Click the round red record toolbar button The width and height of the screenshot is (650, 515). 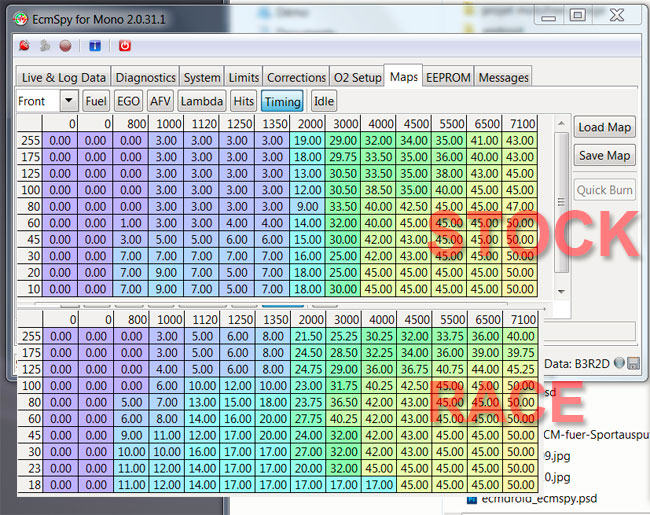tap(65, 46)
